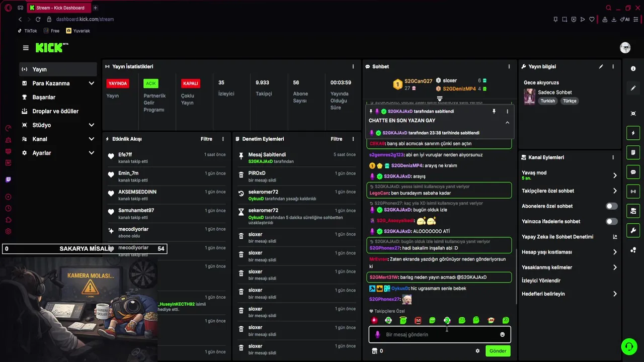Screen dimensions: 644x362
Task: Click the pencil icon in right rail
Action: 633,88
